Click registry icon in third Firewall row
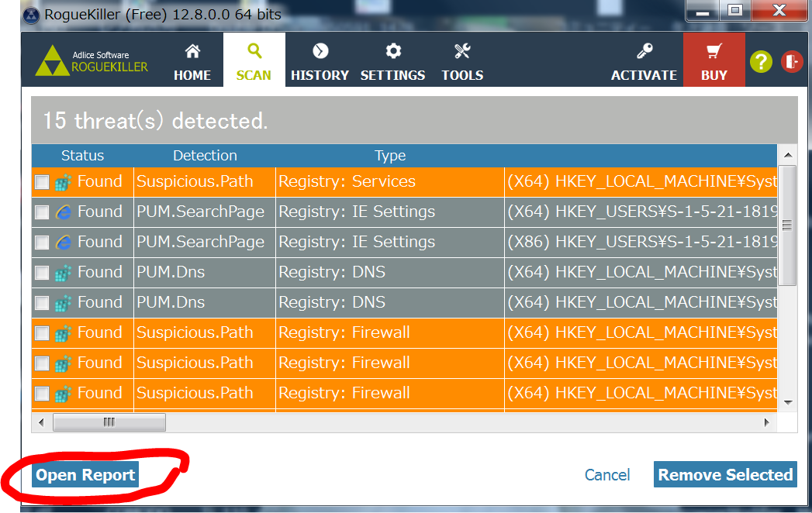 (x=63, y=394)
